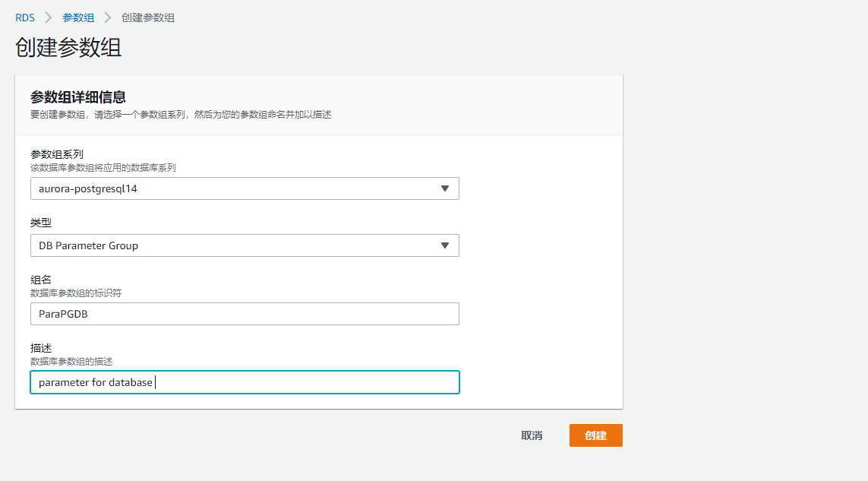The width and height of the screenshot is (868, 481).
Task: Click the chevron separator after RDS breadcrumb
Action: 49,17
